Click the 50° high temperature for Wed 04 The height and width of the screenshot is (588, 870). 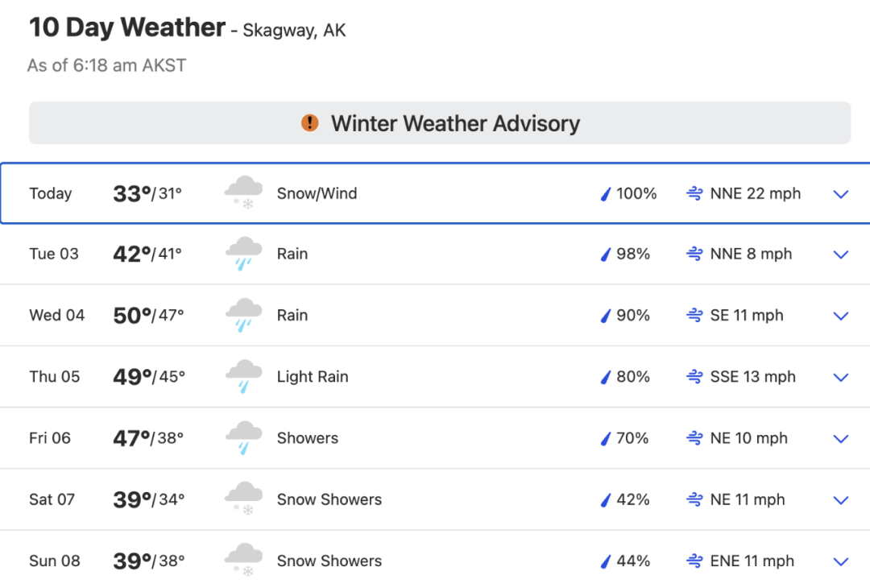tap(132, 316)
